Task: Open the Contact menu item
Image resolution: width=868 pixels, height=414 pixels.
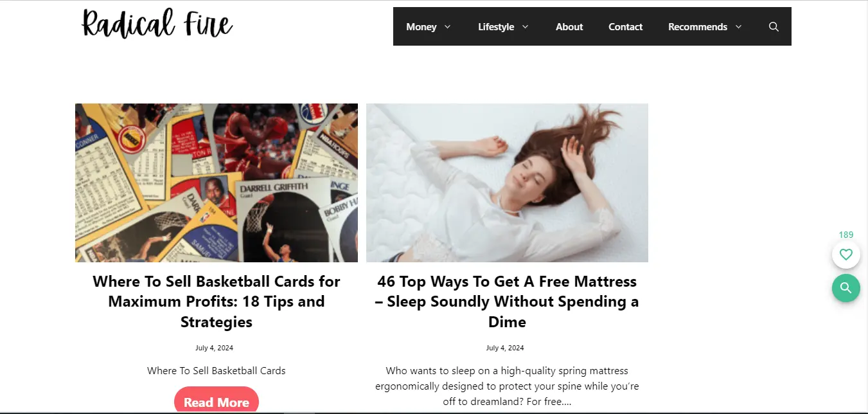Action: (626, 26)
